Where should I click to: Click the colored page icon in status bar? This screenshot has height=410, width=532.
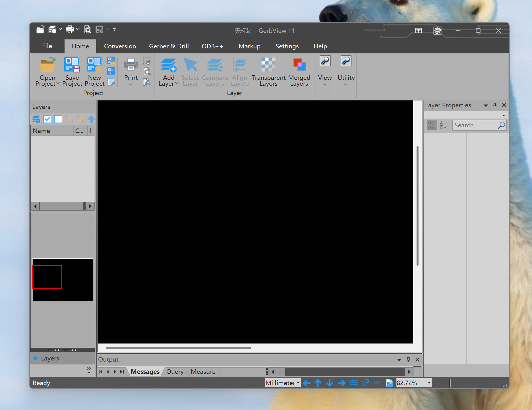[389, 383]
